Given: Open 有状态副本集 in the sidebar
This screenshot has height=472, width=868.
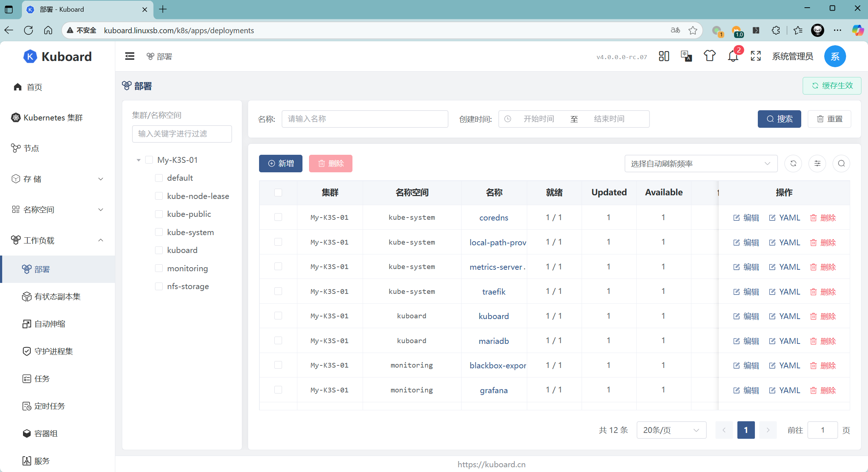Looking at the screenshot, I should tap(57, 296).
